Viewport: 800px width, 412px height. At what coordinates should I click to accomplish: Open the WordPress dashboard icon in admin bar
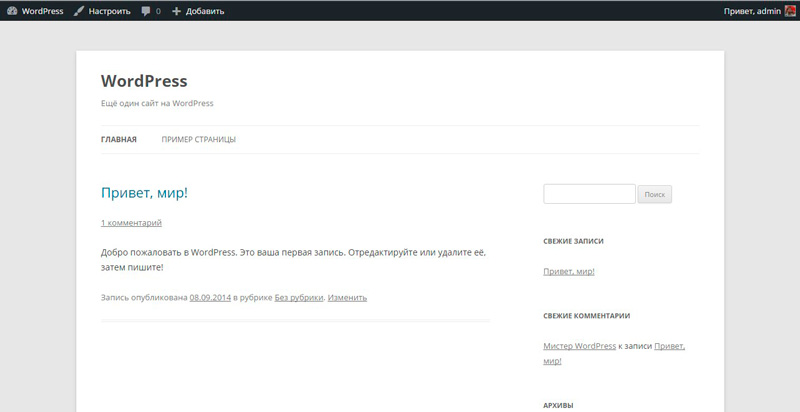pyautogui.click(x=12, y=11)
